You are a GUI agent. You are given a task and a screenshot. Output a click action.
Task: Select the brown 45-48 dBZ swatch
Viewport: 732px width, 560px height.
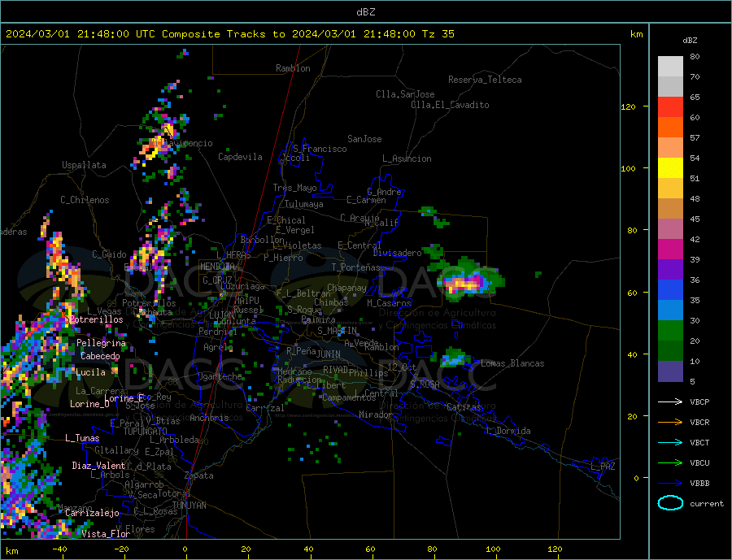[670, 209]
